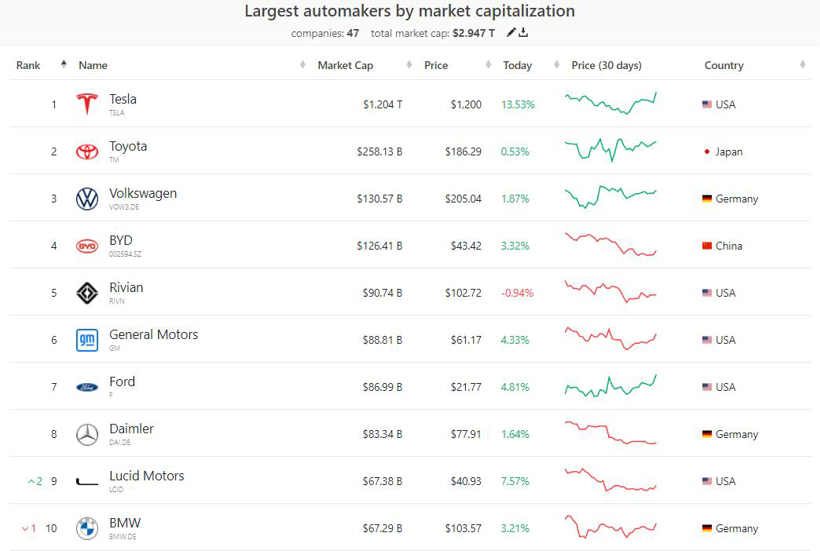820x551 pixels.
Task: Click the download icon beside market cap
Action: [523, 33]
